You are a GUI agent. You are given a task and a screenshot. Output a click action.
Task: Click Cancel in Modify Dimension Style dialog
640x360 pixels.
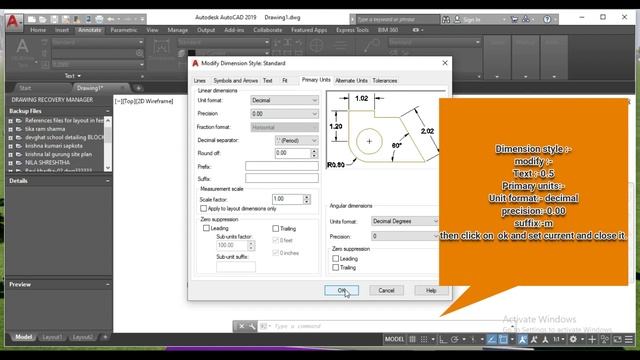(386, 290)
